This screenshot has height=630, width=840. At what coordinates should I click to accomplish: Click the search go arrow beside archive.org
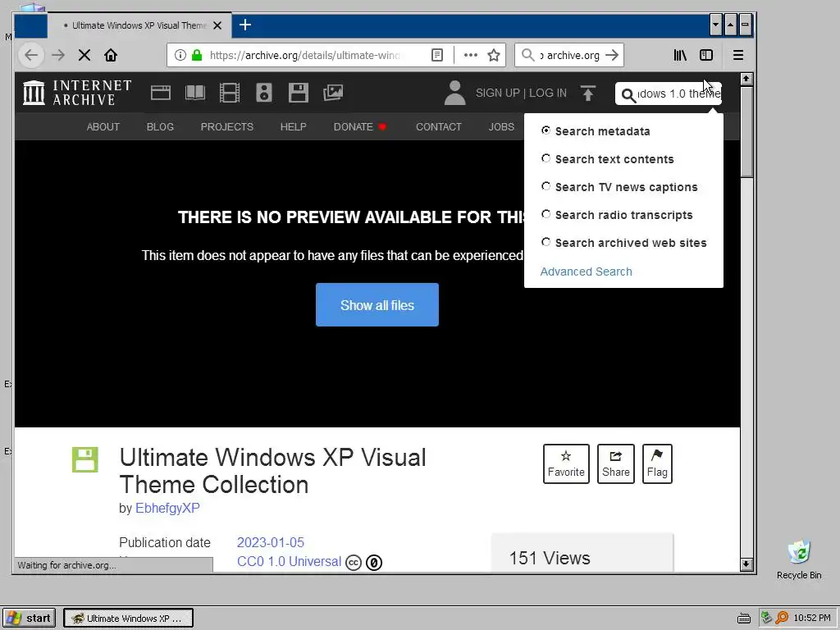pyautogui.click(x=612, y=55)
